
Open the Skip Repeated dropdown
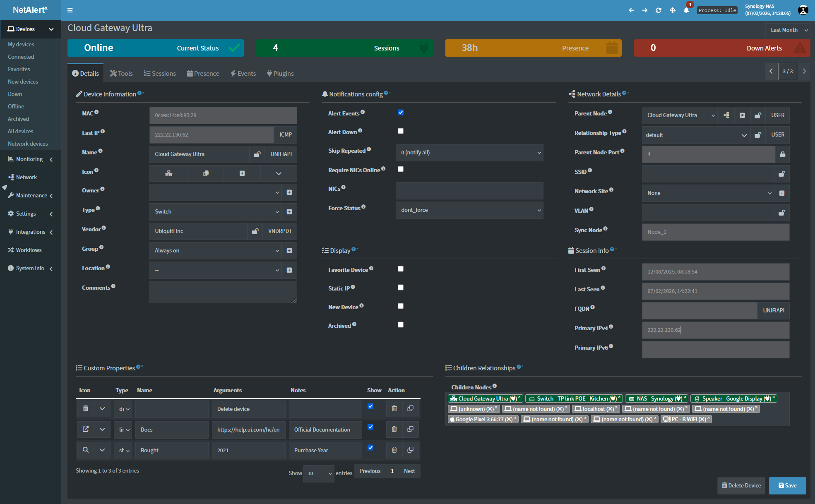click(469, 153)
